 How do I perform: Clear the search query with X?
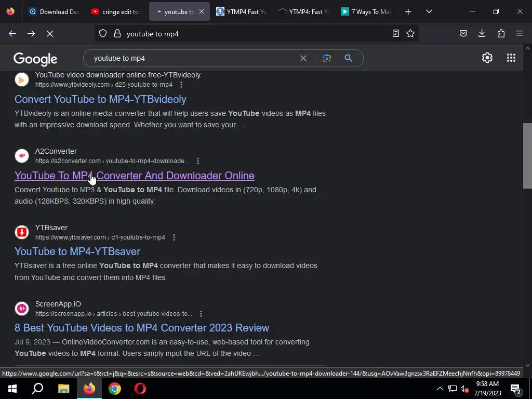point(303,58)
